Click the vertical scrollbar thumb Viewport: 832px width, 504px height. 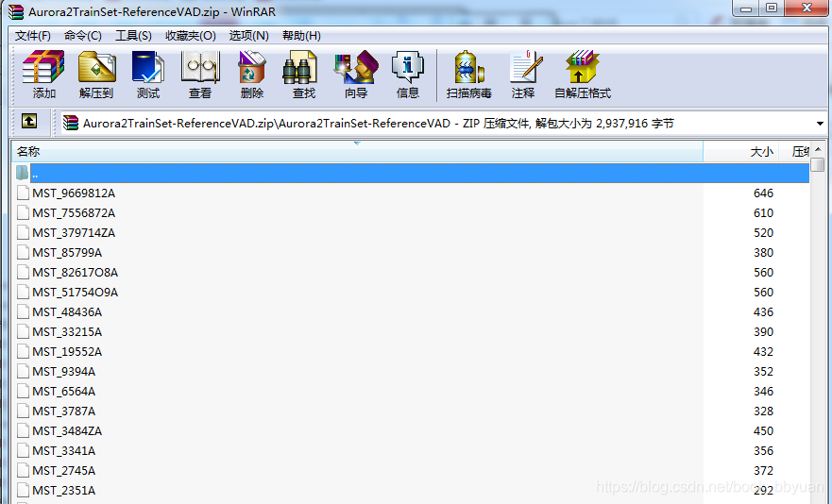(x=818, y=164)
